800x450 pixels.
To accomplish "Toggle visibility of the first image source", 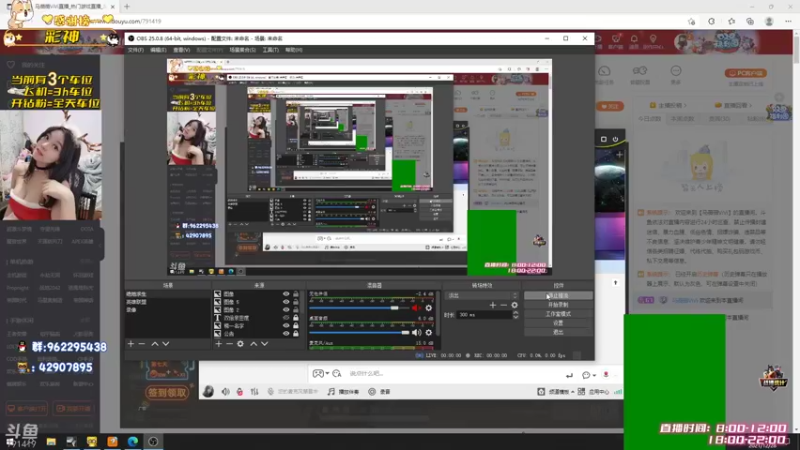I will click(286, 294).
